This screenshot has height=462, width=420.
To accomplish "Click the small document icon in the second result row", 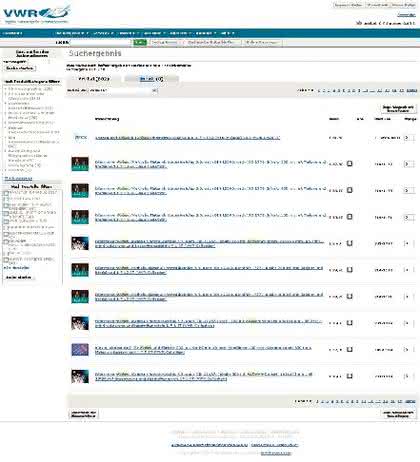I will [x=349, y=163].
